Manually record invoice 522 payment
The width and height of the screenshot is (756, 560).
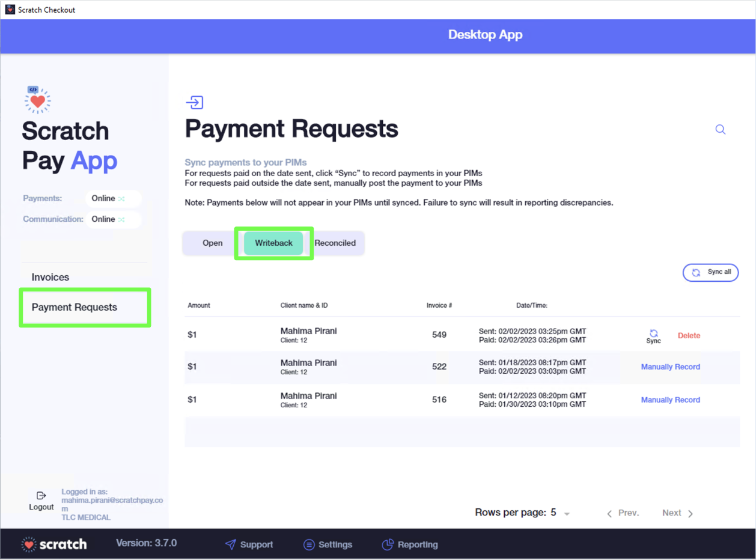tap(671, 367)
